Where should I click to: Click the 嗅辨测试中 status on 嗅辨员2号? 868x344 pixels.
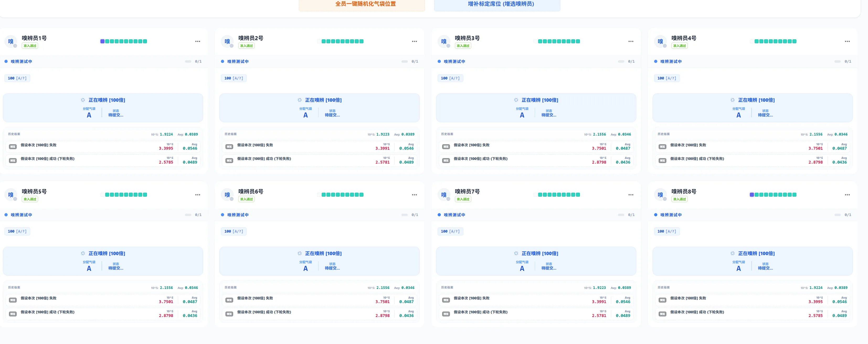(238, 62)
